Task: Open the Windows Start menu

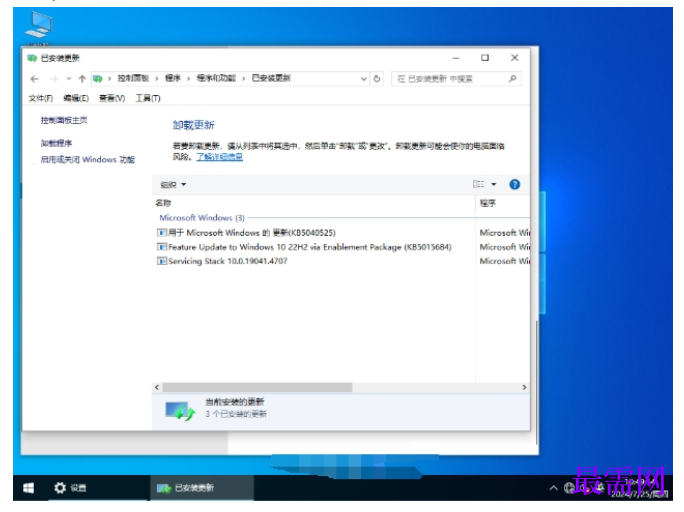Action: (28, 488)
